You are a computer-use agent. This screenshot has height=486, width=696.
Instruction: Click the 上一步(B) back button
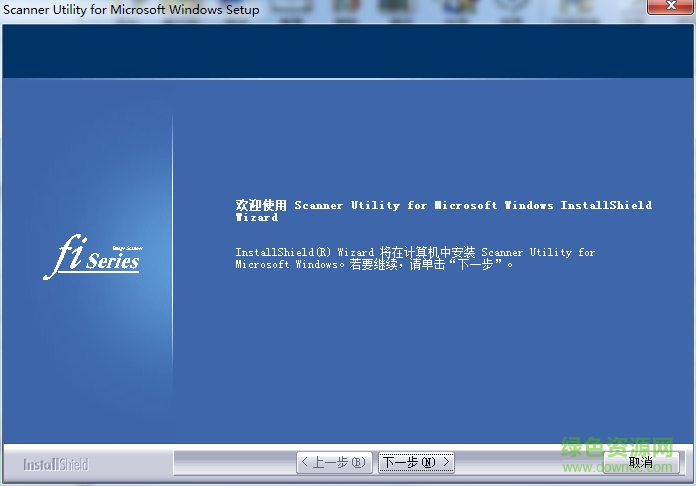pyautogui.click(x=334, y=462)
